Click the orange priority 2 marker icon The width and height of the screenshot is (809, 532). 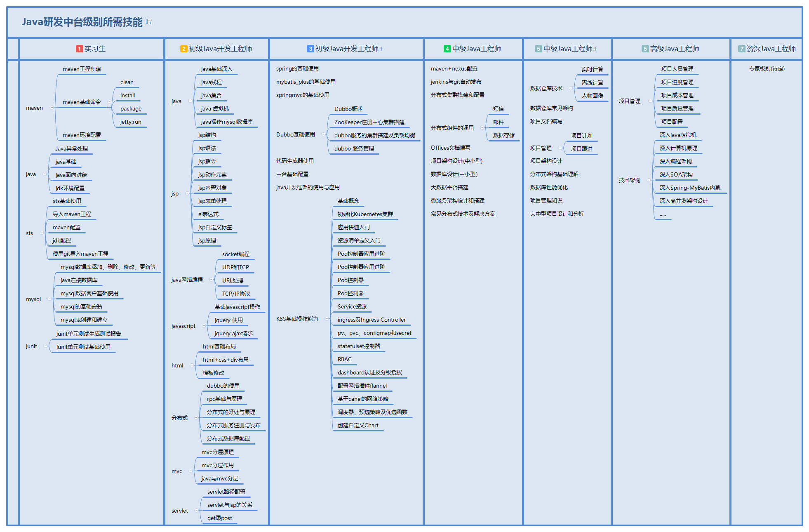184,49
